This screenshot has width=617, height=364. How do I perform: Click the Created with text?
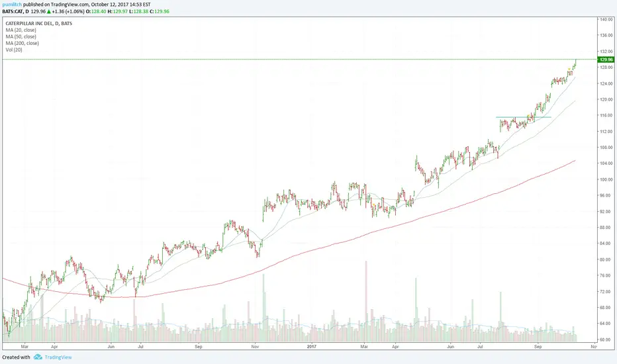[16, 357]
